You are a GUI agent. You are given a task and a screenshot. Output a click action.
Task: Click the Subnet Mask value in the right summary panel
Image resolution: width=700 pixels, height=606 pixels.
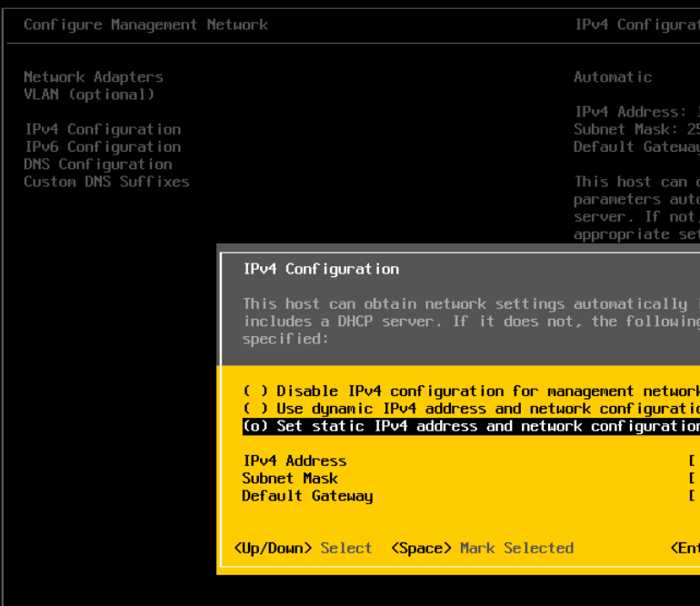tap(636, 129)
